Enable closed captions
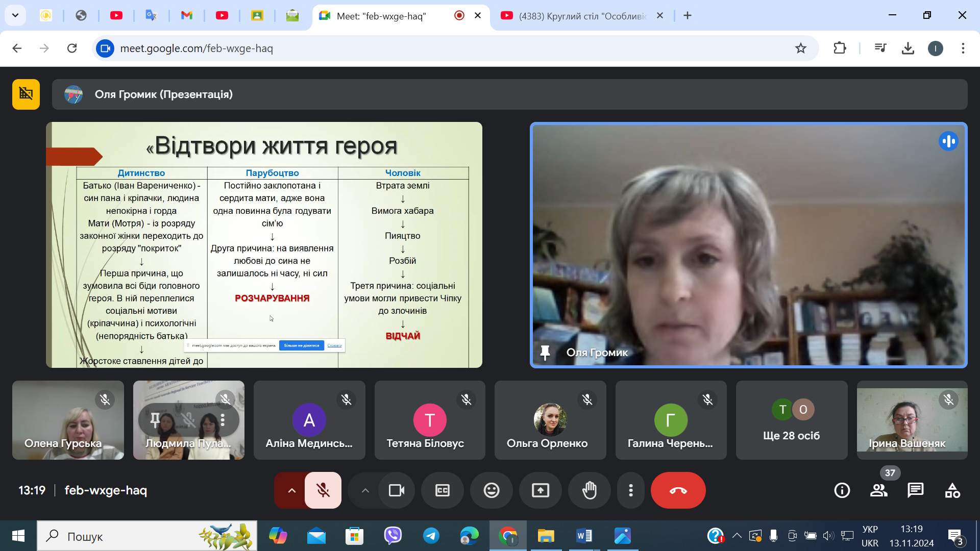This screenshot has height=551, width=980. pos(442,490)
